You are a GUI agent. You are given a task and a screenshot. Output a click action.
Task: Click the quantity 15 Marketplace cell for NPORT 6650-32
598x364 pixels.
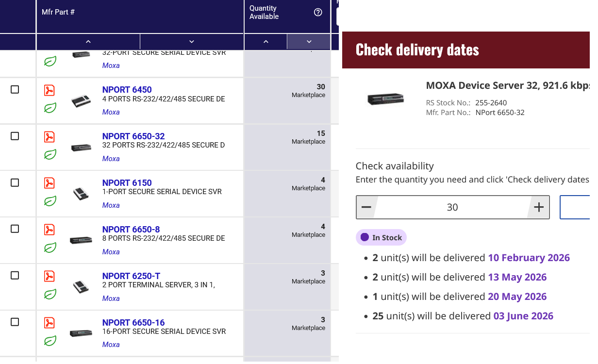pos(287,148)
